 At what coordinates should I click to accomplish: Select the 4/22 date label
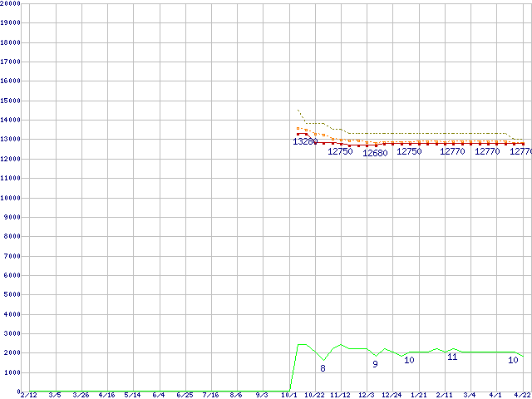click(x=521, y=395)
